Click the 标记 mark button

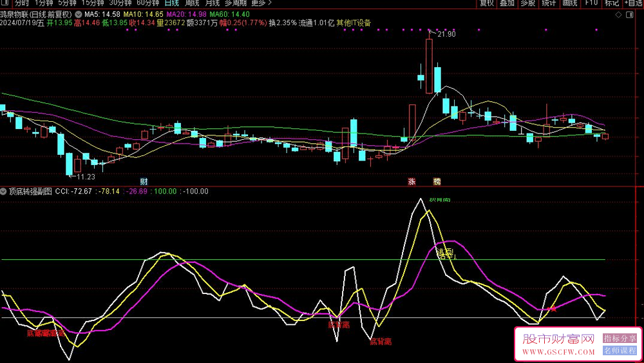[612, 3]
